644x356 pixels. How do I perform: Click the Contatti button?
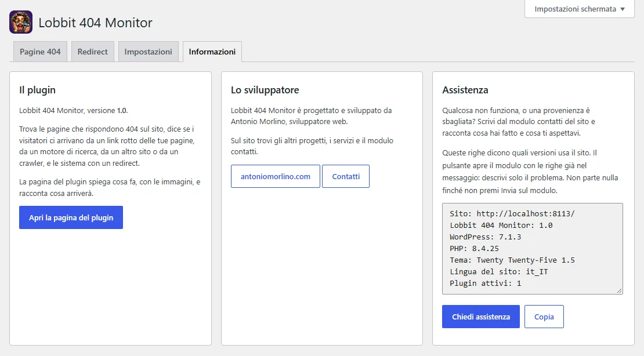pos(346,177)
